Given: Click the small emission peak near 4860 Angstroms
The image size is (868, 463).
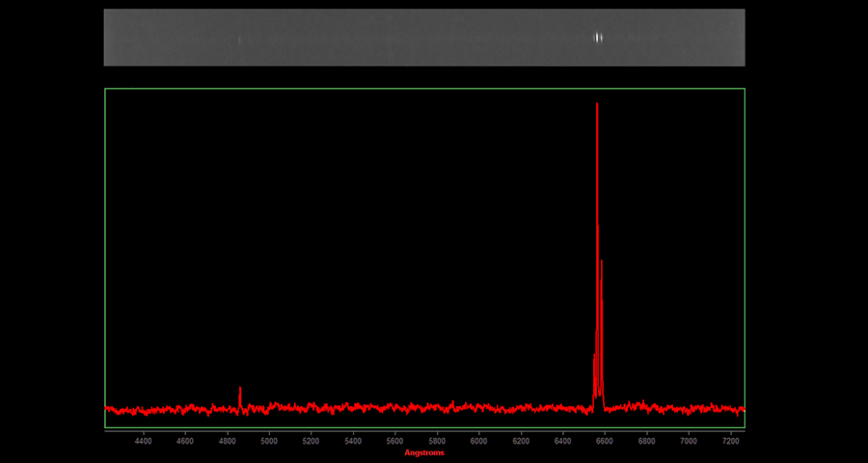Looking at the screenshot, I should click(x=240, y=390).
